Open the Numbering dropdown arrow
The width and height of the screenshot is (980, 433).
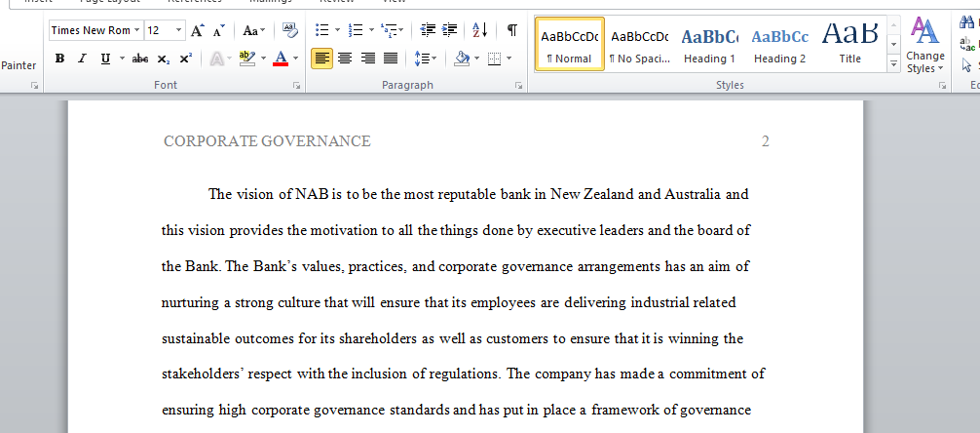tap(371, 30)
